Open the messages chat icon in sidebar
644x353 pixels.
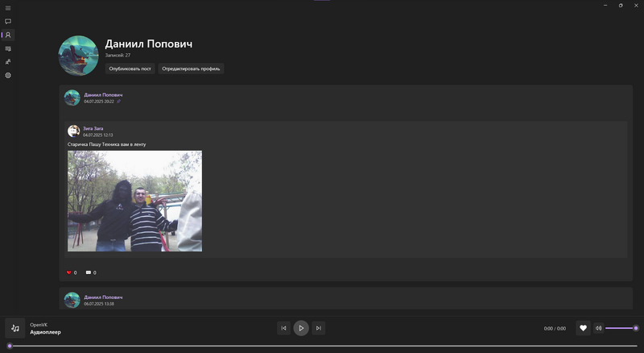tap(8, 21)
